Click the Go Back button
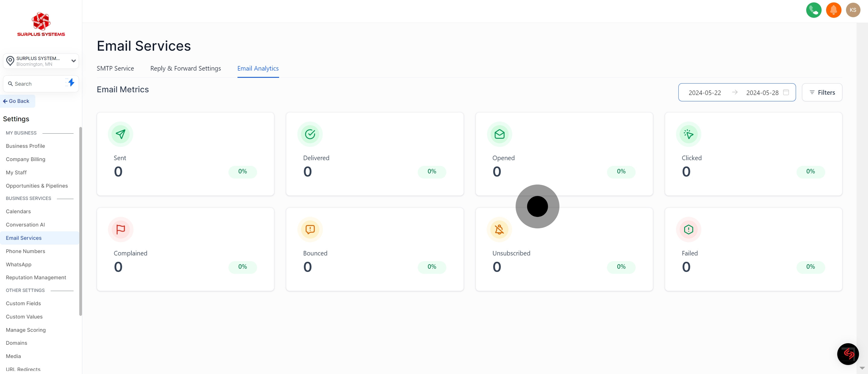The height and width of the screenshot is (374, 868). pos(17,101)
